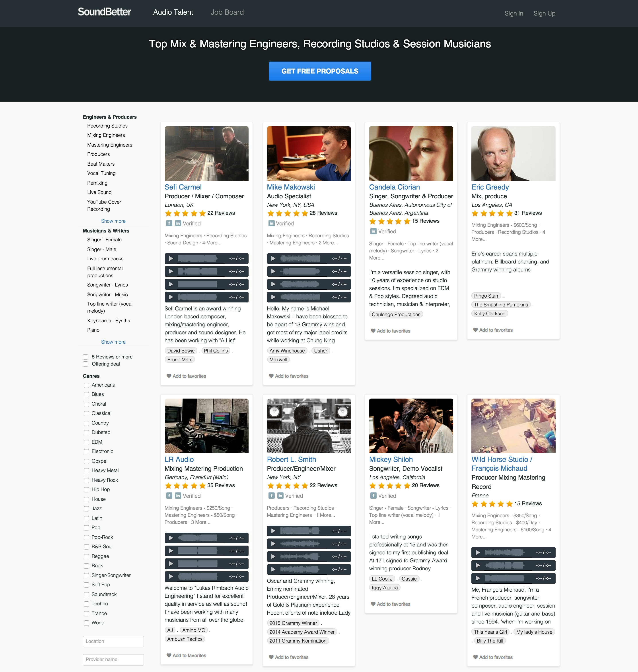Image resolution: width=638 pixels, height=672 pixels.
Task: Enable the 5 Reviews or more filter
Action: (x=86, y=356)
